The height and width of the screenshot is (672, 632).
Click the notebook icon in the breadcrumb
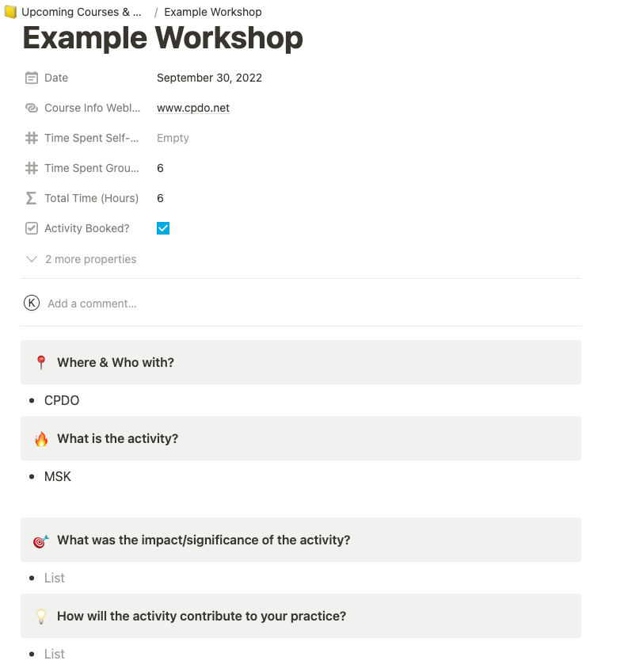coord(10,12)
